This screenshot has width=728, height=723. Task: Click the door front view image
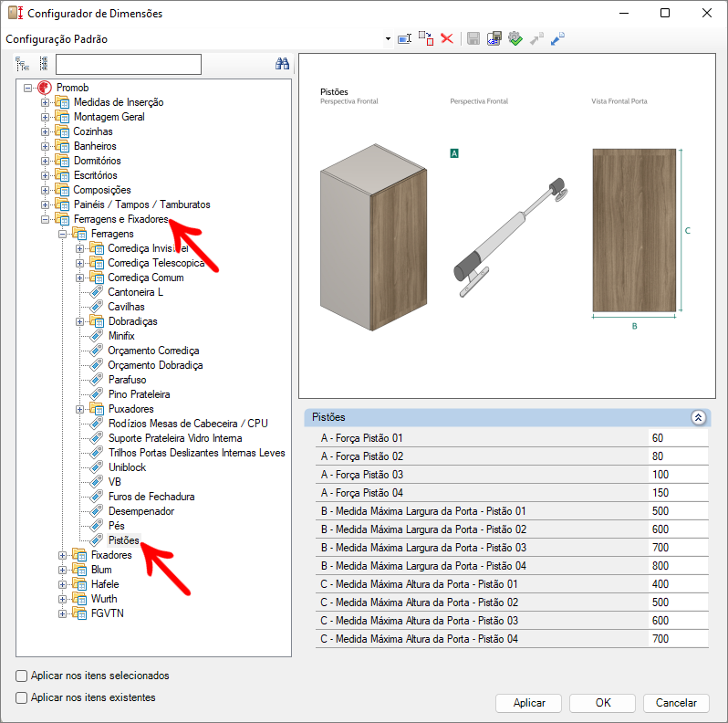point(634,230)
